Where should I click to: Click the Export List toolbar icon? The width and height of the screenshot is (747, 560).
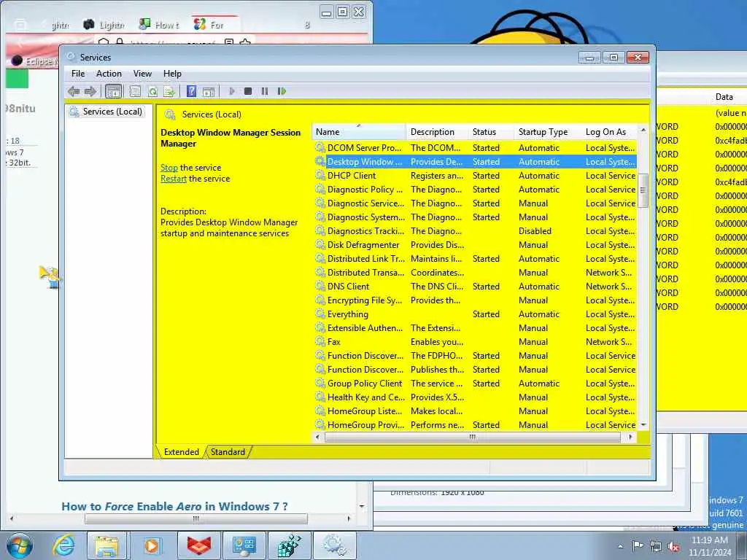[x=169, y=91]
